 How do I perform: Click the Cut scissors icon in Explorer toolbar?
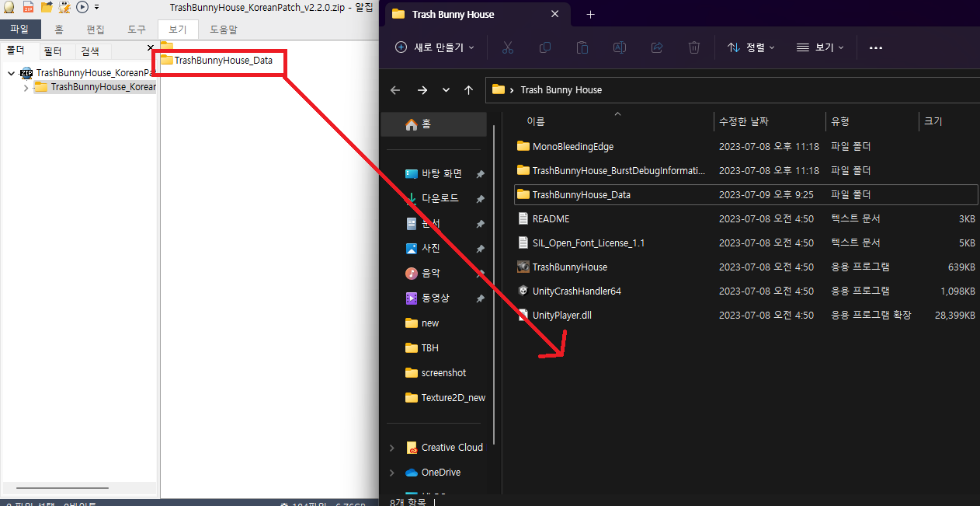[508, 47]
